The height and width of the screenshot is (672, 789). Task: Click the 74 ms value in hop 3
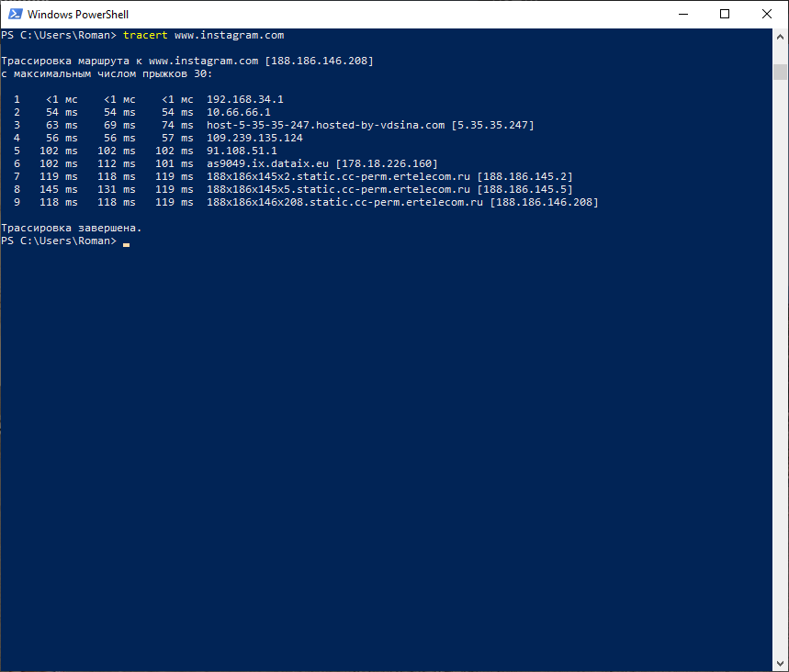coord(177,125)
